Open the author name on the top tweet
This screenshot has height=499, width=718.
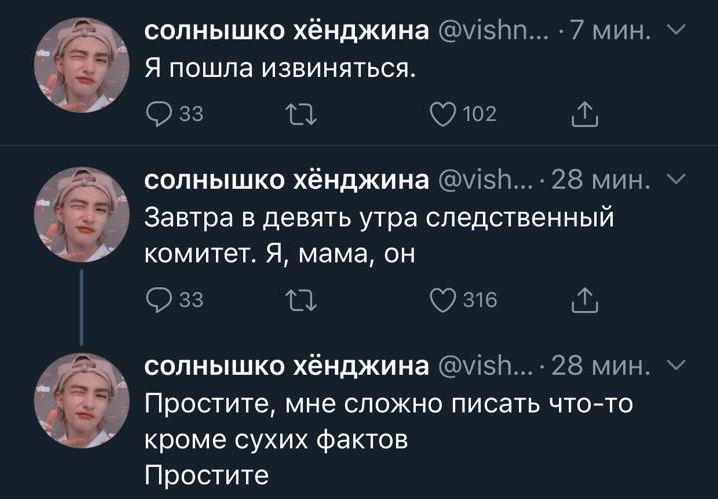coord(287,32)
